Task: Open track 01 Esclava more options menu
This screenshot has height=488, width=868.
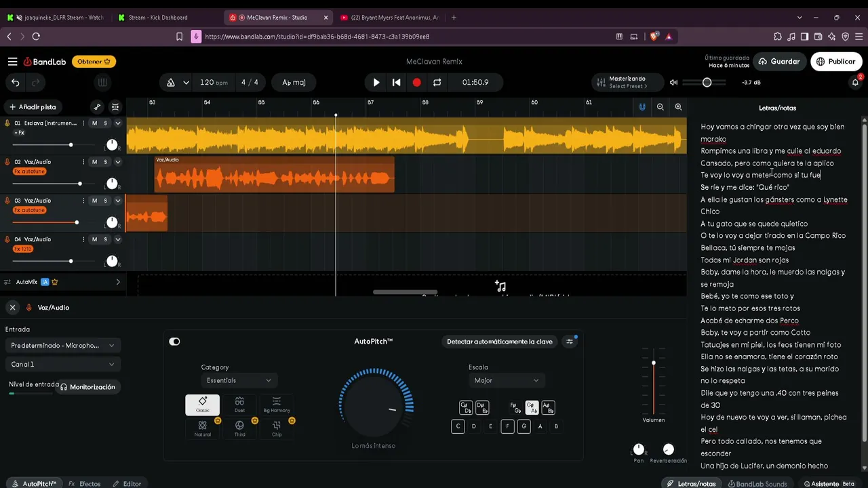Action: pyautogui.click(x=83, y=123)
